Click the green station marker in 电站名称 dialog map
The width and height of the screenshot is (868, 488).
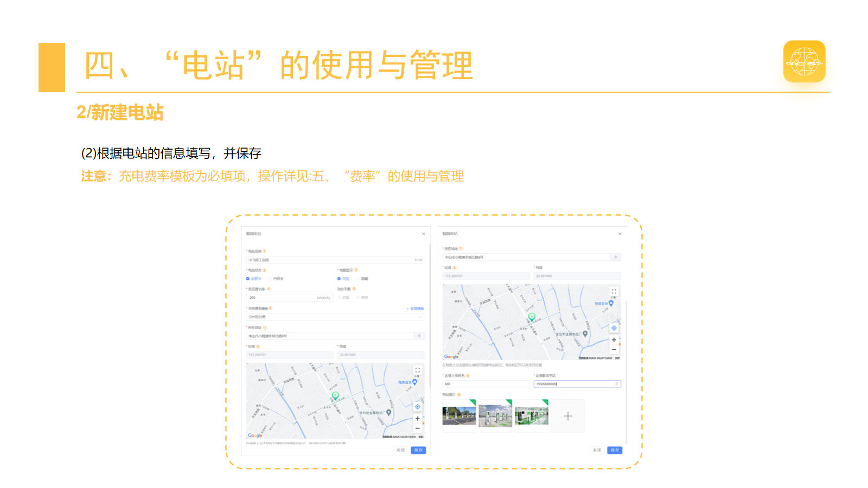[x=336, y=396]
